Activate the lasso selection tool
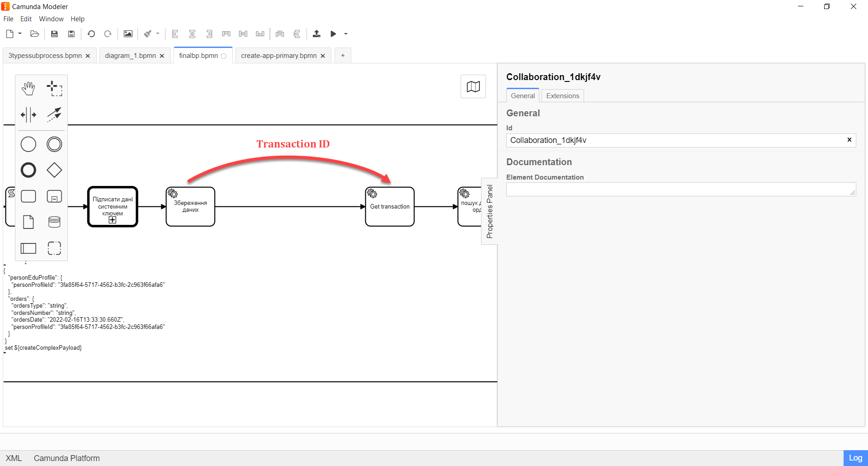The height and width of the screenshot is (466, 868). coord(54,89)
